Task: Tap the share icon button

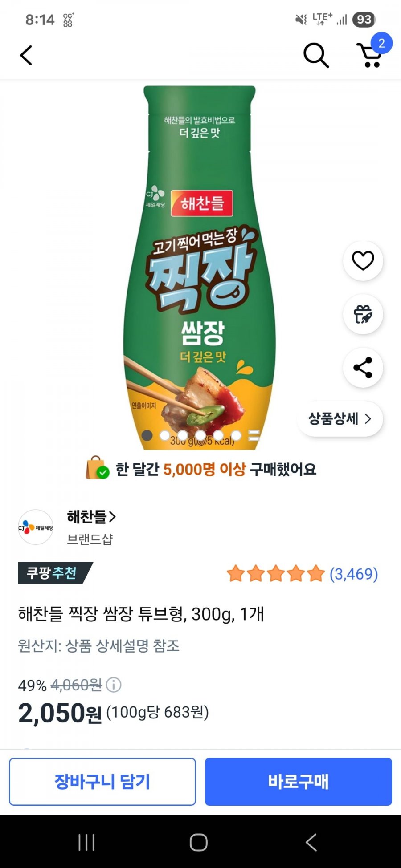Action: coord(363,368)
